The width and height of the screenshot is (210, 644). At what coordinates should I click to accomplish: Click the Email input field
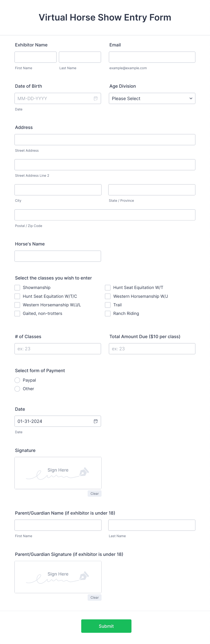tap(152, 57)
